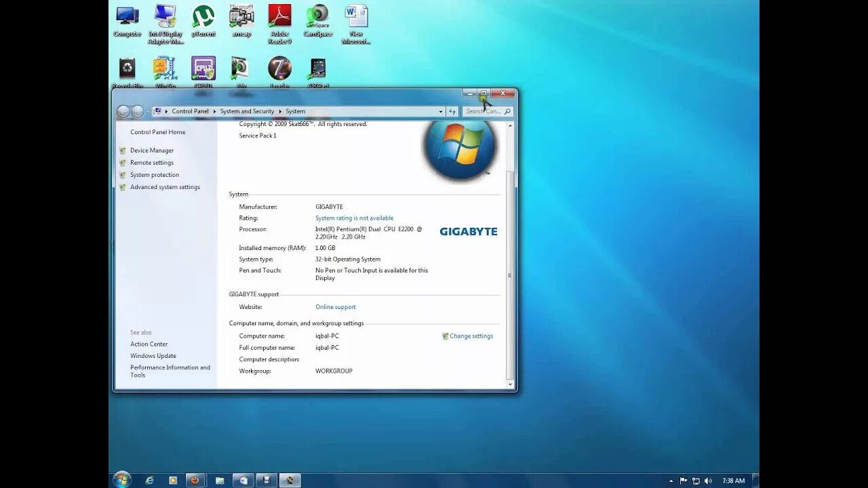Click Change settings for computer name
Screen dimensions: 868x488
pos(471,336)
